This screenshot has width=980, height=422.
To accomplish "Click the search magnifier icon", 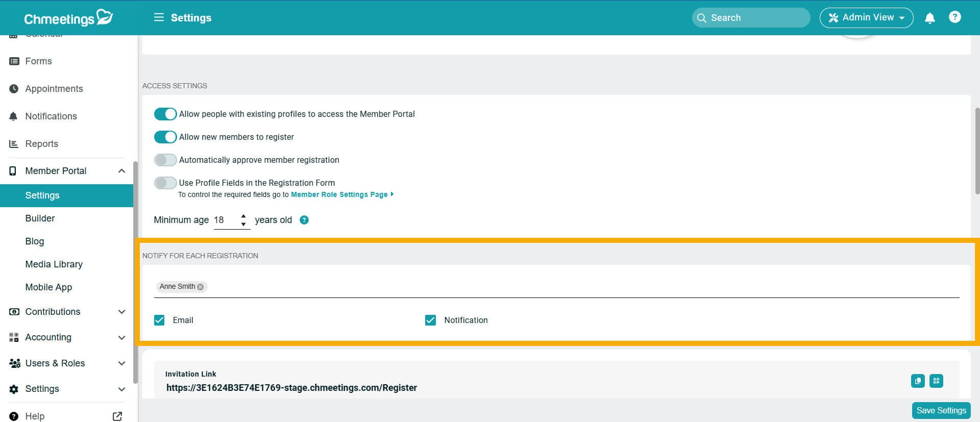I will 702,18.
